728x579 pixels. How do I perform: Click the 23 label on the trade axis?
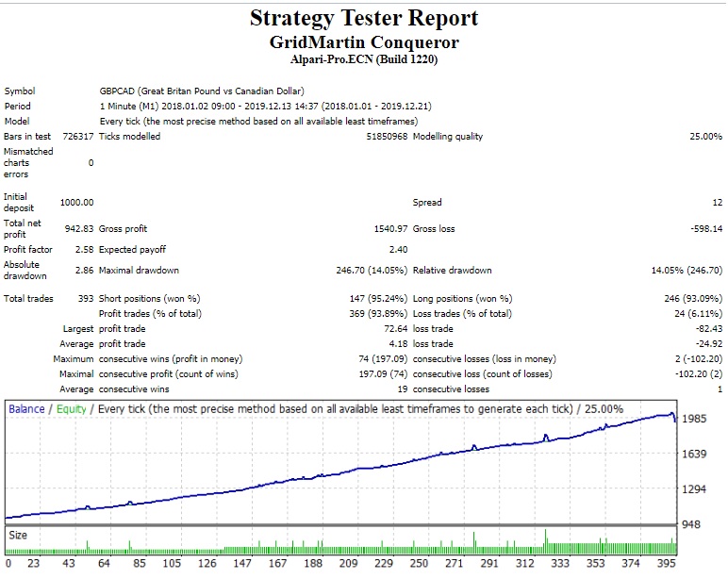(33, 563)
